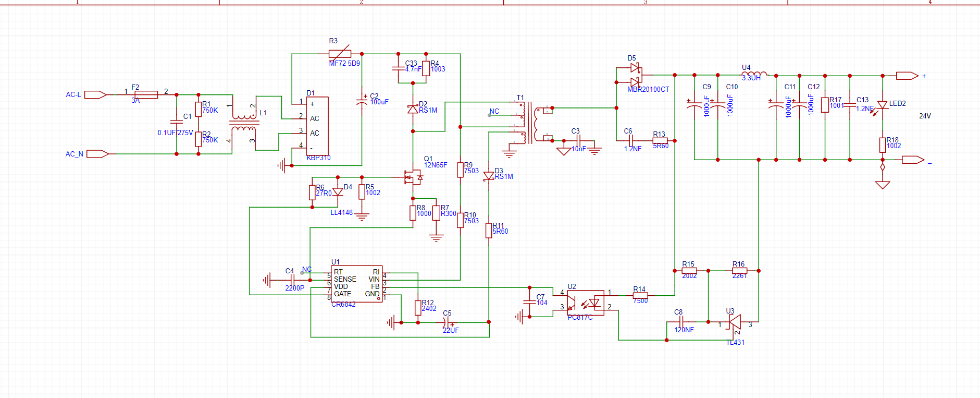Viewport: 980px width, 398px height.
Task: Click the TL431 reference U3 symbol
Action: (x=735, y=323)
